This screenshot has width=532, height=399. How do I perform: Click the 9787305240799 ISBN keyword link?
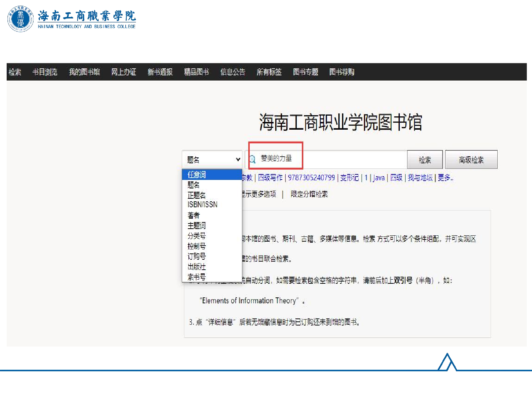click(311, 178)
